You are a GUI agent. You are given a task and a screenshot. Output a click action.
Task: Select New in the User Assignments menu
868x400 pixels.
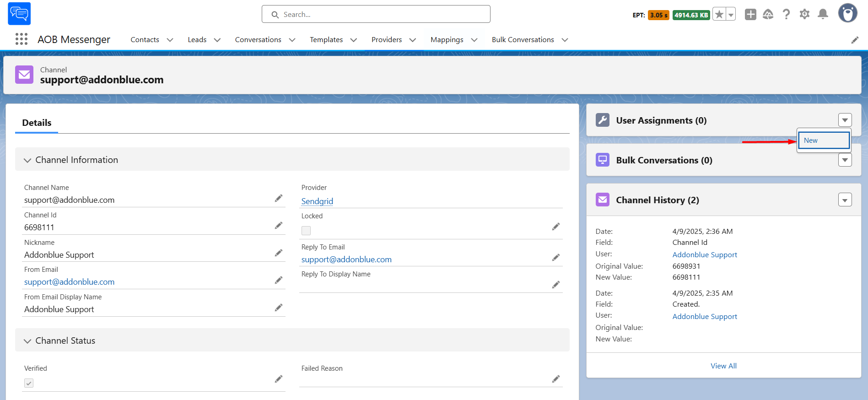coord(824,141)
